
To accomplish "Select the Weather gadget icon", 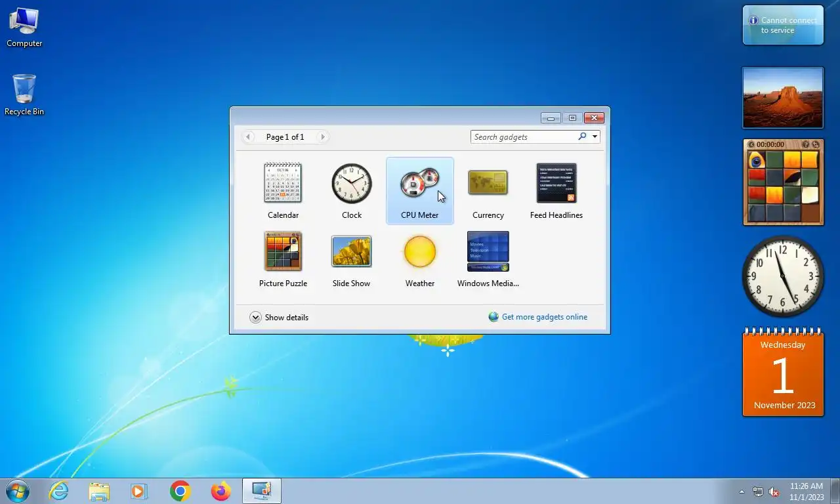I will click(x=420, y=252).
